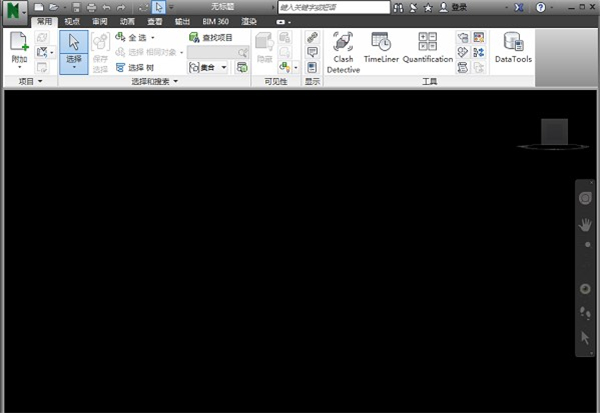600x413 pixels.
Task: Open the Help dropdown arrow
Action: pos(551,8)
